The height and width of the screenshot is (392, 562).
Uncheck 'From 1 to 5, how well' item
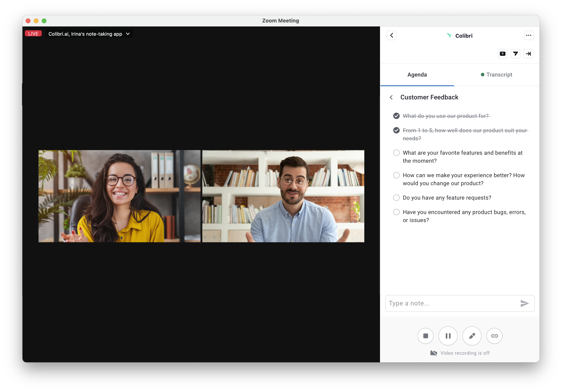(396, 130)
